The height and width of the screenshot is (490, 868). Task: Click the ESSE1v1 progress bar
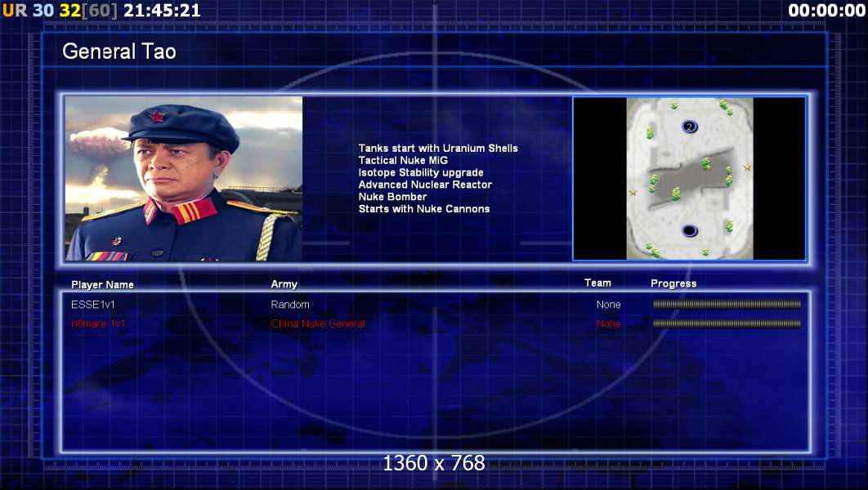click(x=727, y=304)
